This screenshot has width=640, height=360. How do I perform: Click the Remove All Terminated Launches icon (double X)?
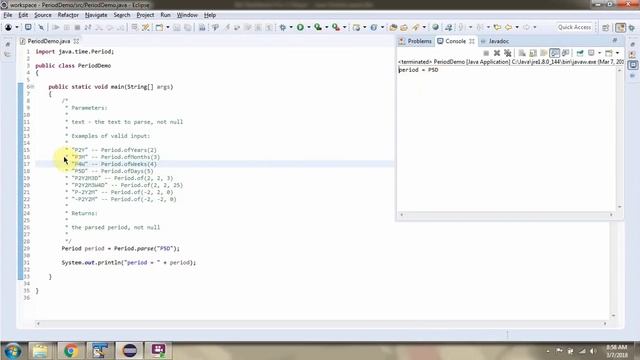click(508, 53)
